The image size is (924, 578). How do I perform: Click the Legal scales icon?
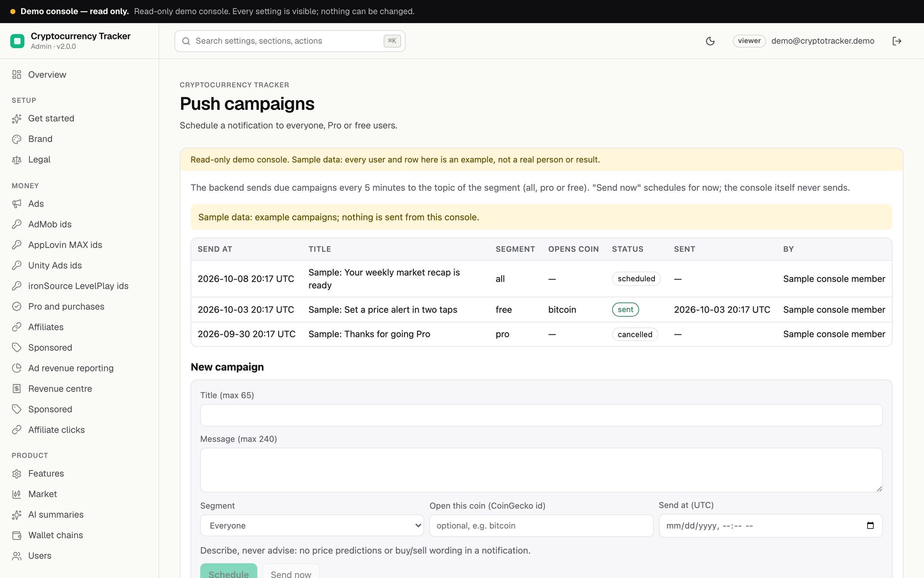(17, 159)
